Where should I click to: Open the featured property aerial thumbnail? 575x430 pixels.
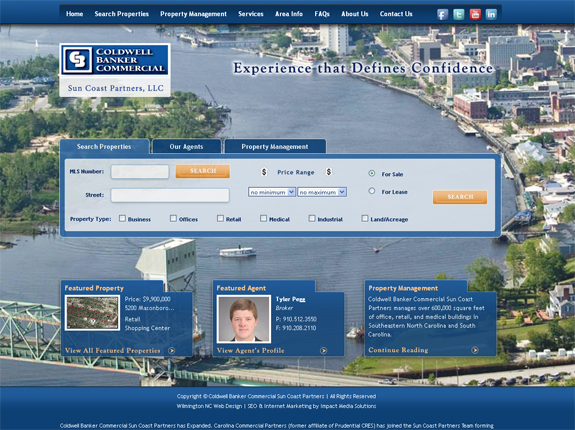tap(92, 313)
